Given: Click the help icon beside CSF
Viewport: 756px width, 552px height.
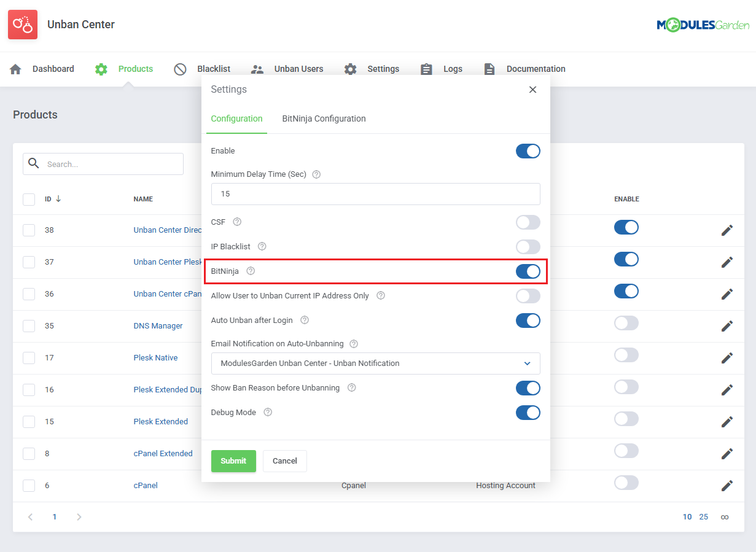Looking at the screenshot, I should click(237, 222).
